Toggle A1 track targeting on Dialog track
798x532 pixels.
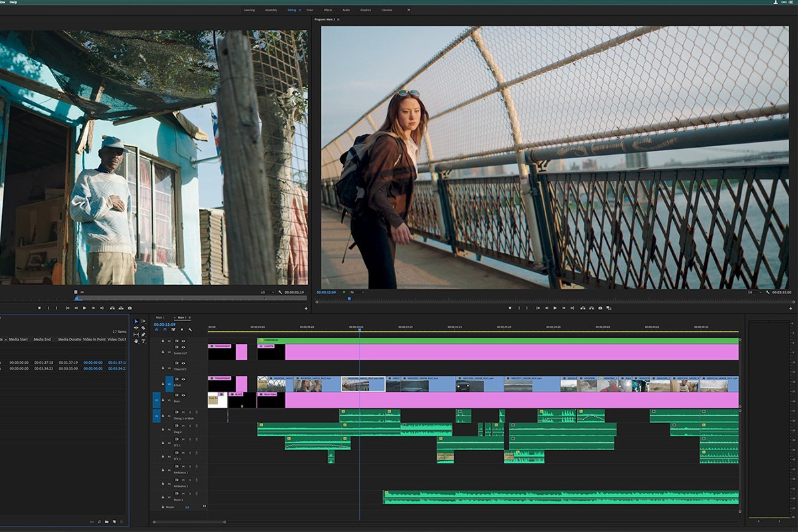[169, 416]
